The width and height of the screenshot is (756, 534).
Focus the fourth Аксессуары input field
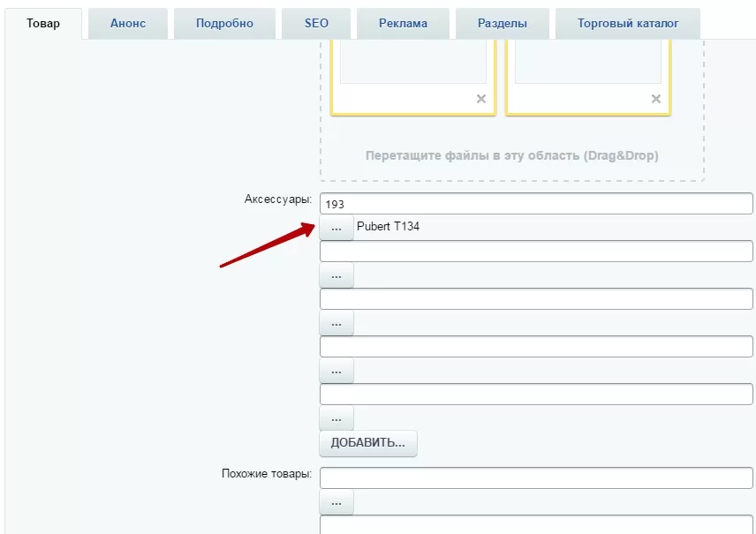click(x=536, y=347)
